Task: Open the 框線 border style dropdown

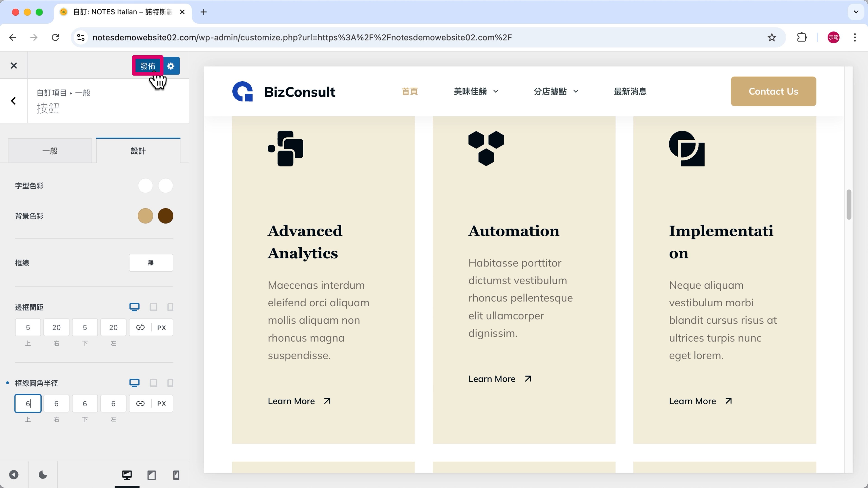Action: click(151, 263)
